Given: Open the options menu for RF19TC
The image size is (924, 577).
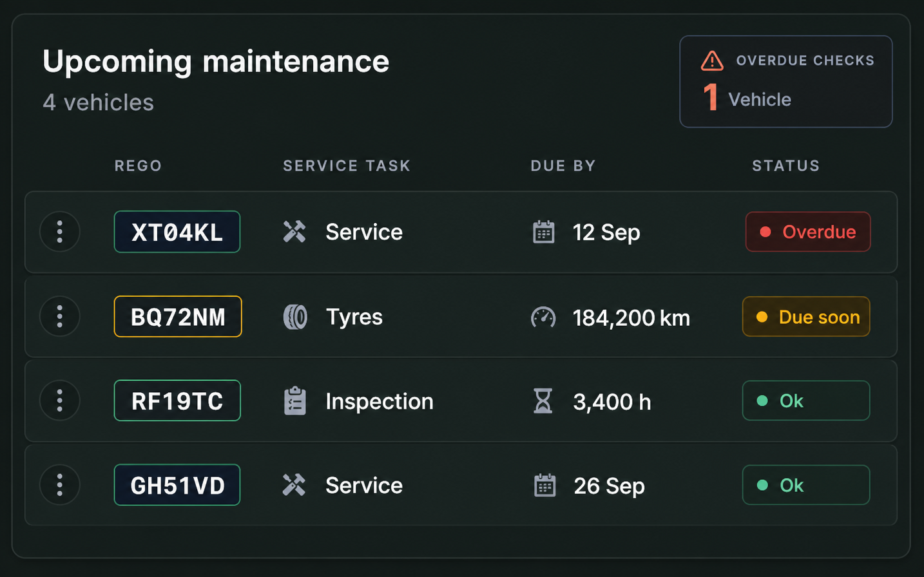Looking at the screenshot, I should click(x=60, y=401).
